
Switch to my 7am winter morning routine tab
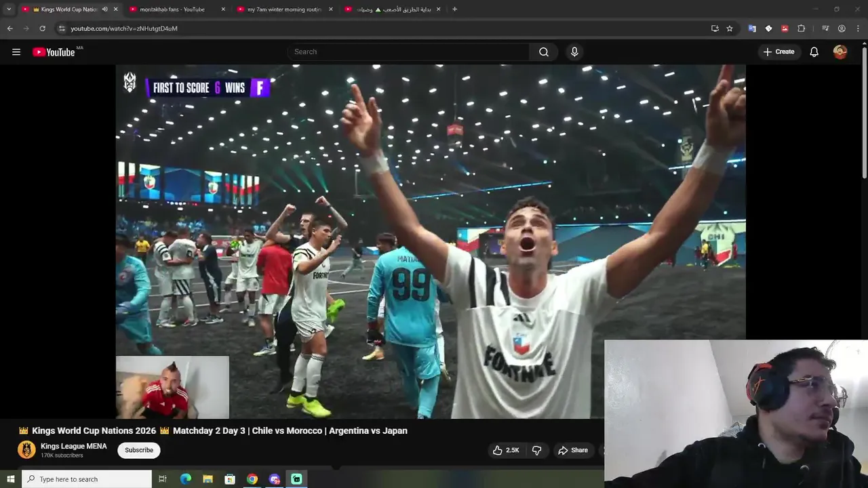[x=285, y=9]
